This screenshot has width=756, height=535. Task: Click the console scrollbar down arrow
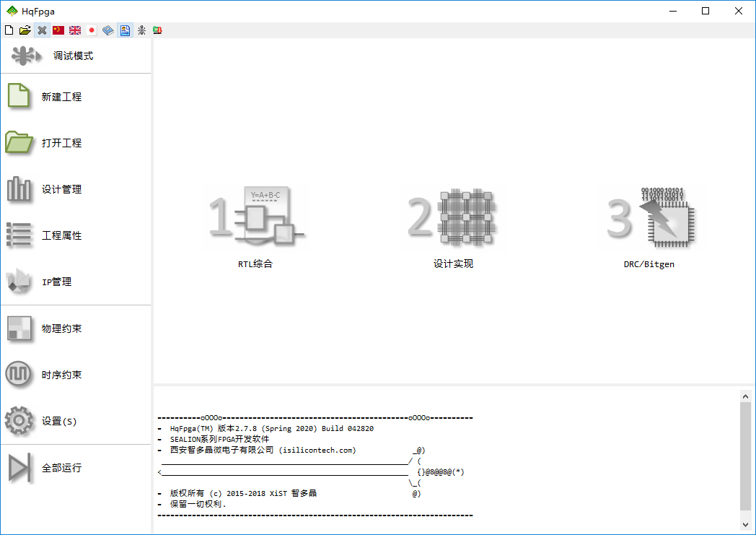745,524
